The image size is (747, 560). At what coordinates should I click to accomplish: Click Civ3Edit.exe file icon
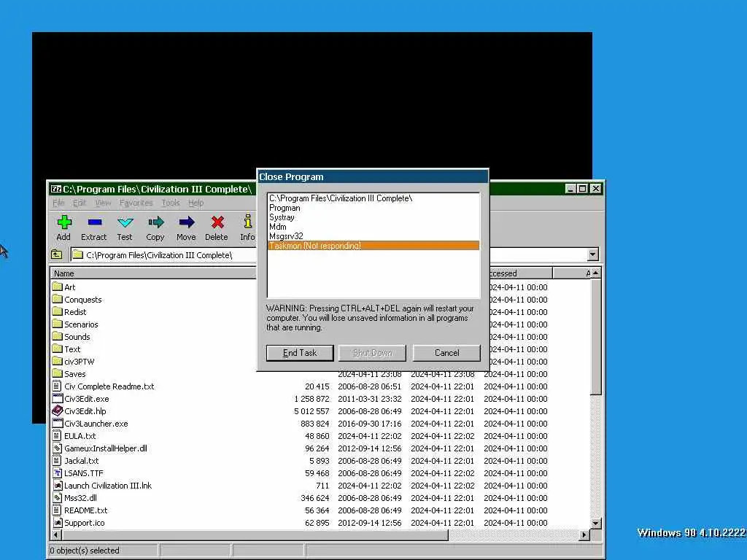coord(57,398)
